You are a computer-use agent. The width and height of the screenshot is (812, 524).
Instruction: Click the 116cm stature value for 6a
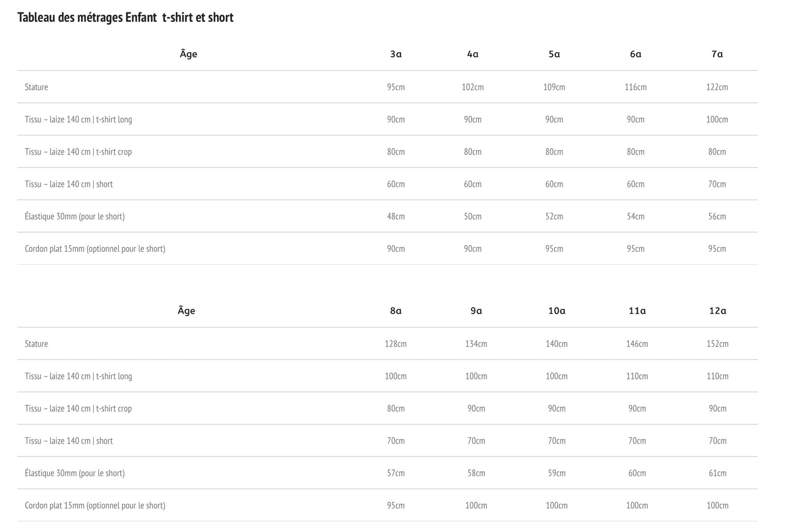point(636,87)
